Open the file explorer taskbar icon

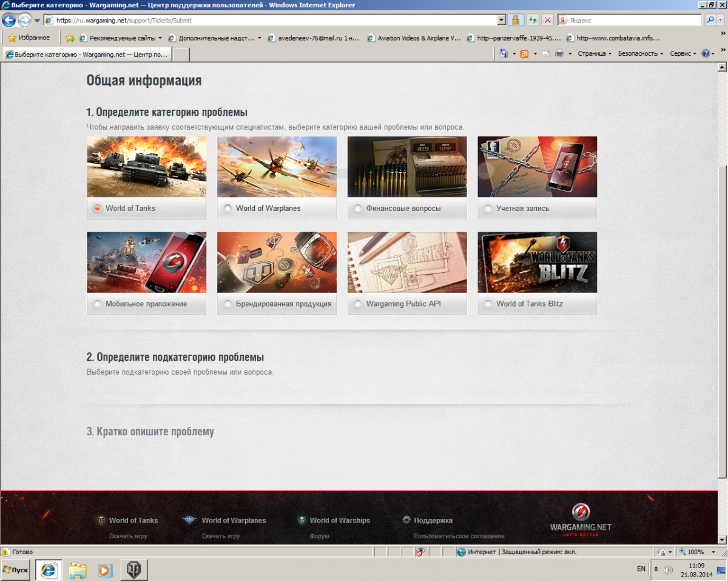coord(78,570)
